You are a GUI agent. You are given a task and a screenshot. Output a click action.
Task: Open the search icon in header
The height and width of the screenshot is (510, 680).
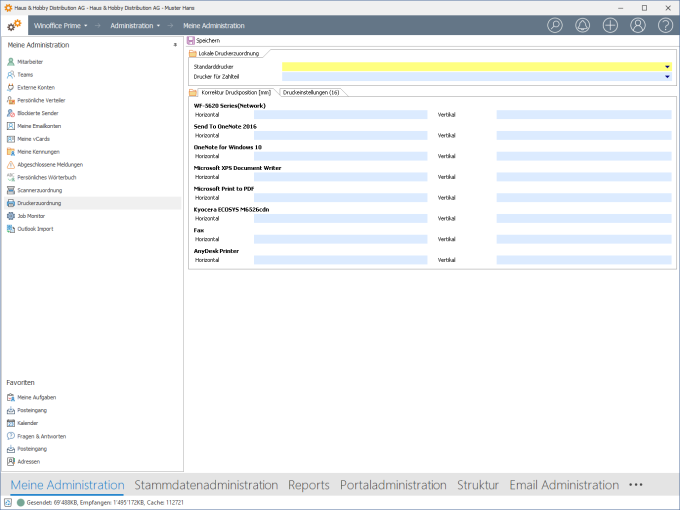[x=555, y=25]
